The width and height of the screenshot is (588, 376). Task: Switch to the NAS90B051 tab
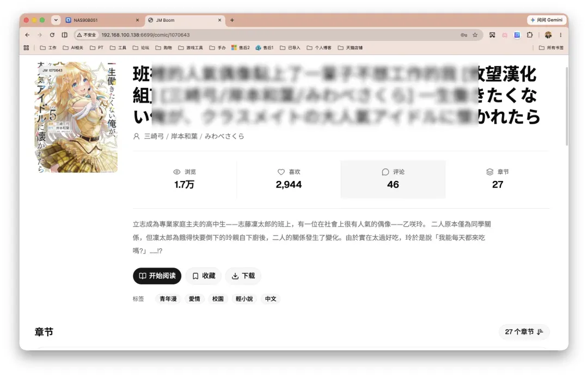point(101,20)
